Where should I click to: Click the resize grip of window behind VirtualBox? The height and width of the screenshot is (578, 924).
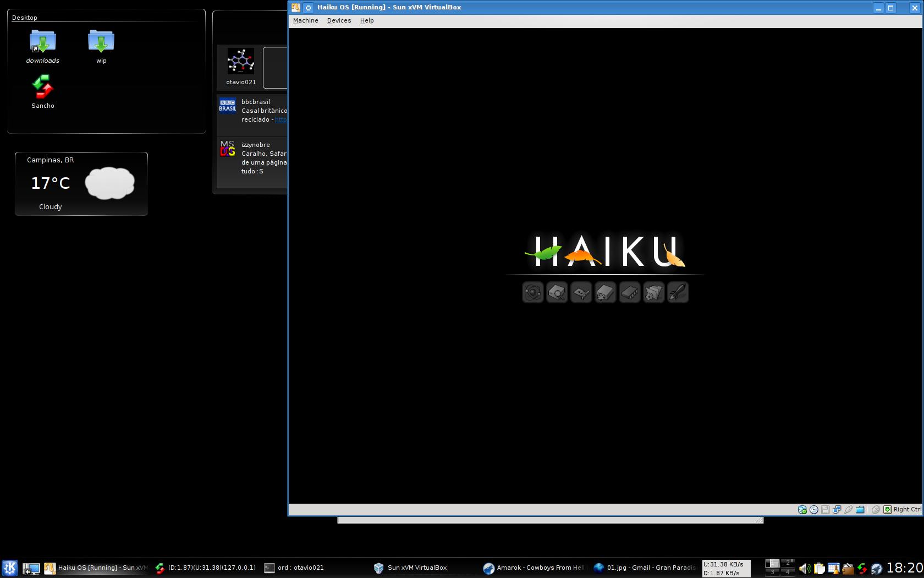point(759,520)
